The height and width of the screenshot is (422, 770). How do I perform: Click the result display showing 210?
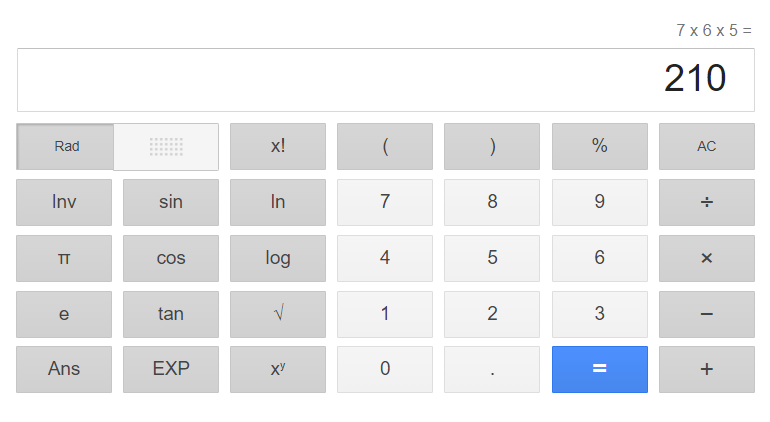pos(384,80)
